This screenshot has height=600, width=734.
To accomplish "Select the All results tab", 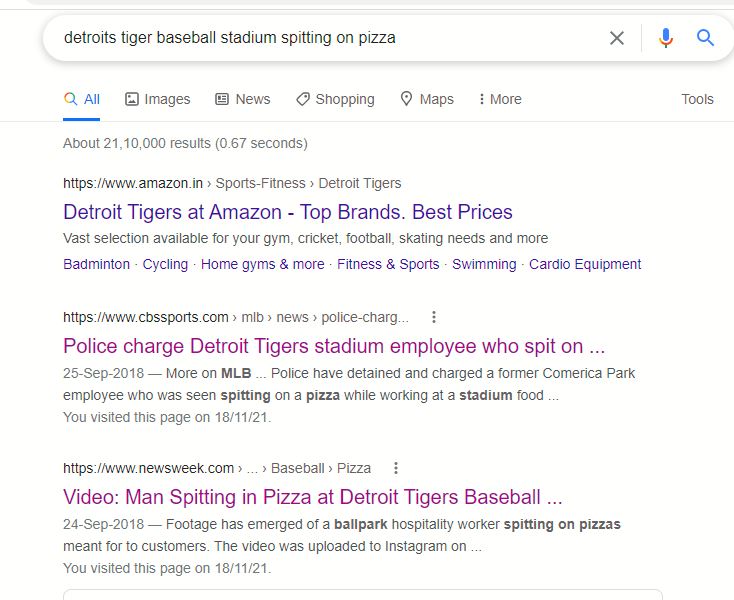I will 82,99.
